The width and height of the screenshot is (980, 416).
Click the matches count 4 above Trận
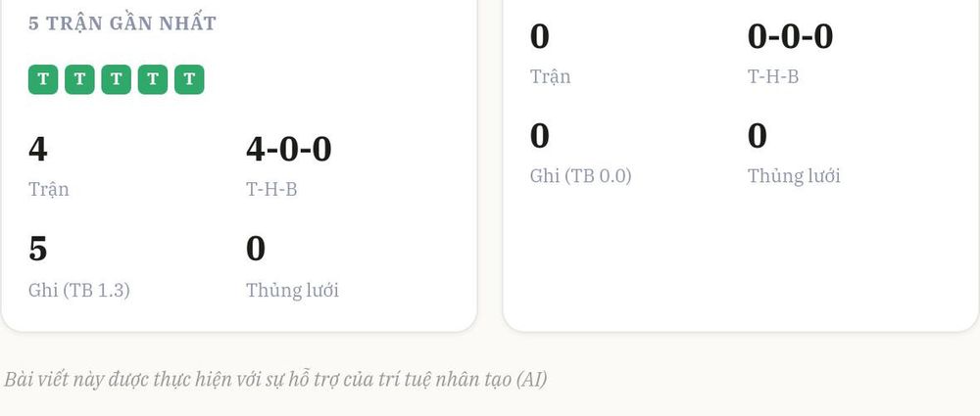point(38,150)
